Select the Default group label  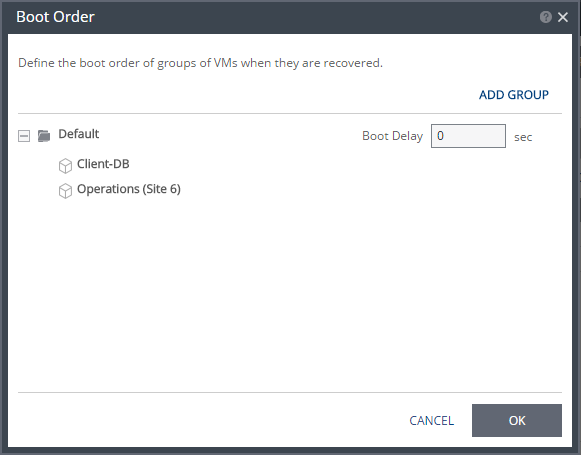pyautogui.click(x=79, y=134)
